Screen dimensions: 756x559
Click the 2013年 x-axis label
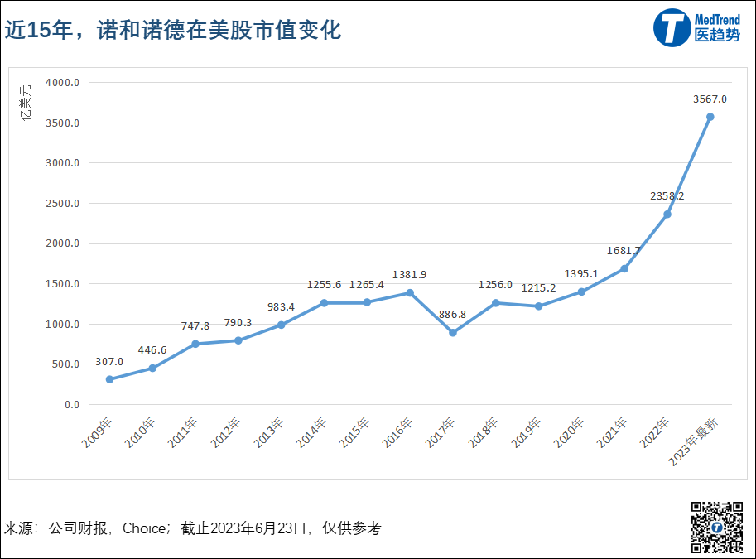pyautogui.click(x=268, y=432)
